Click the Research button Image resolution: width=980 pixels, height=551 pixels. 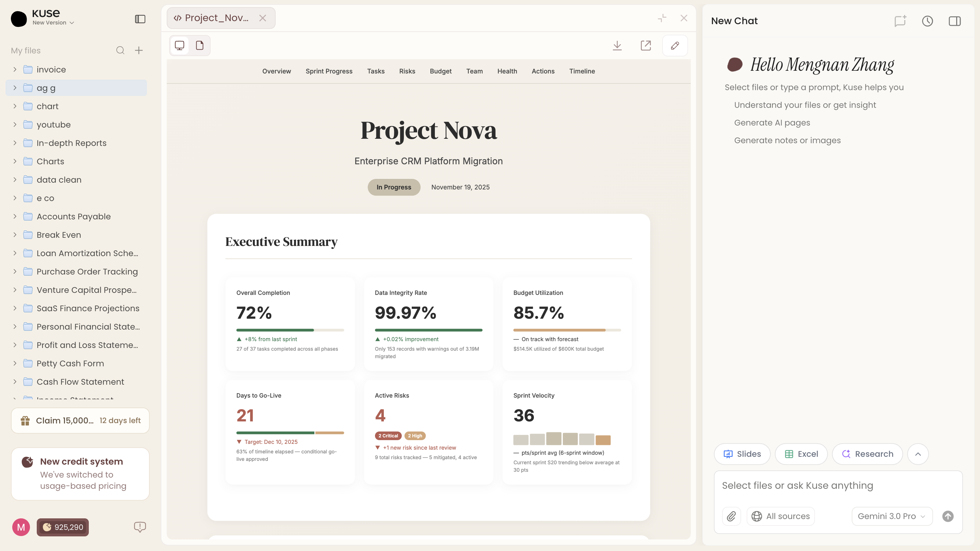[867, 454]
